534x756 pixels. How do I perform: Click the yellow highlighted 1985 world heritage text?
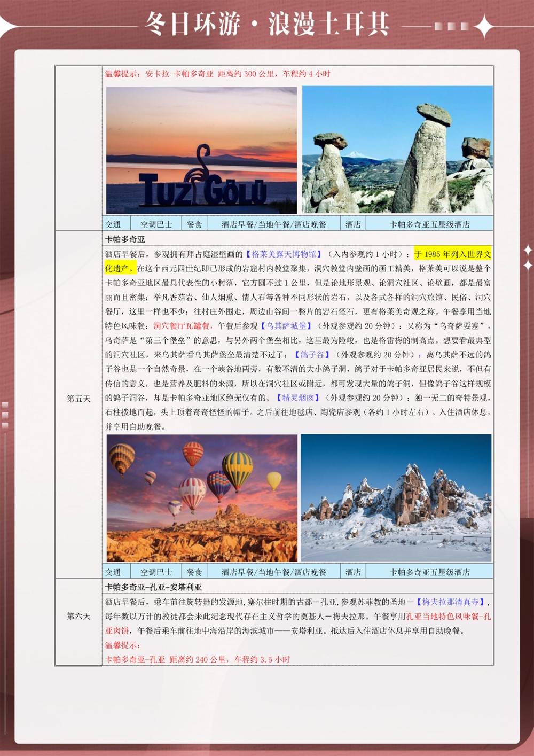[452, 255]
